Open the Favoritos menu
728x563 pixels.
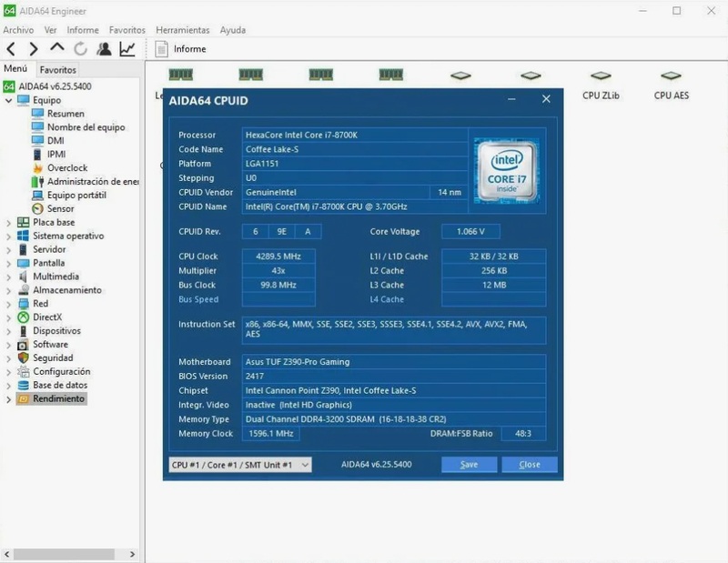click(x=127, y=30)
